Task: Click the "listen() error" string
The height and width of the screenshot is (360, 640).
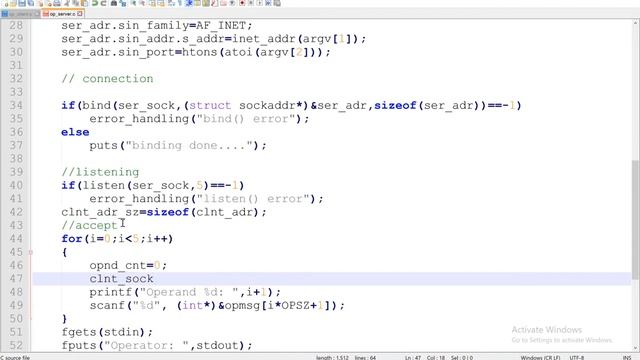Action: pos(253,199)
